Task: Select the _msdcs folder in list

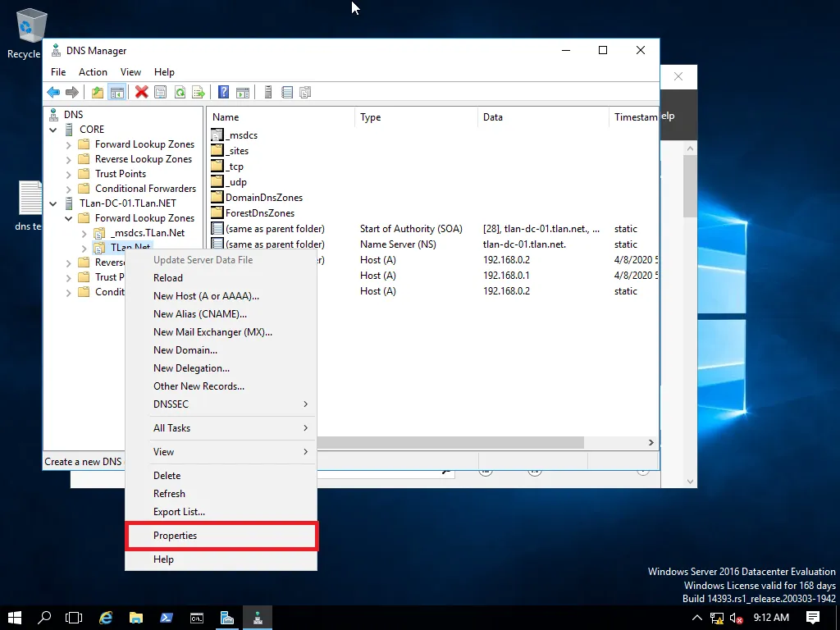Action: (235, 135)
